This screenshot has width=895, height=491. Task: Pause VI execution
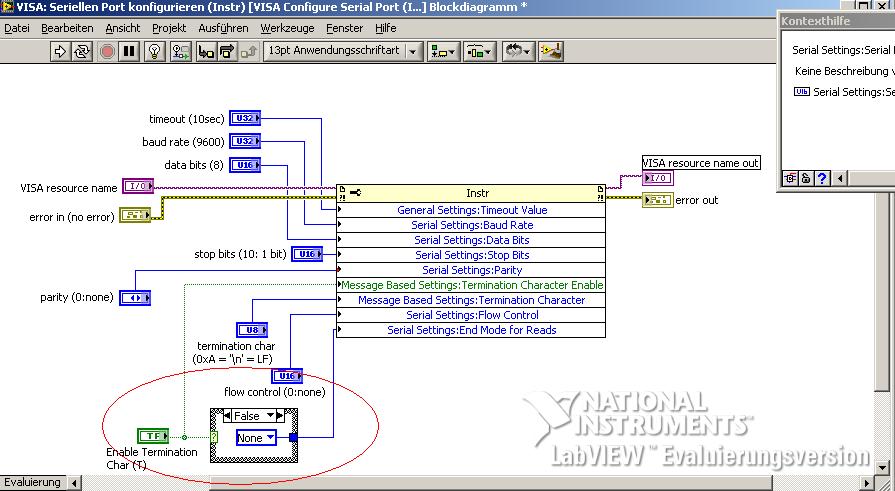(130, 51)
